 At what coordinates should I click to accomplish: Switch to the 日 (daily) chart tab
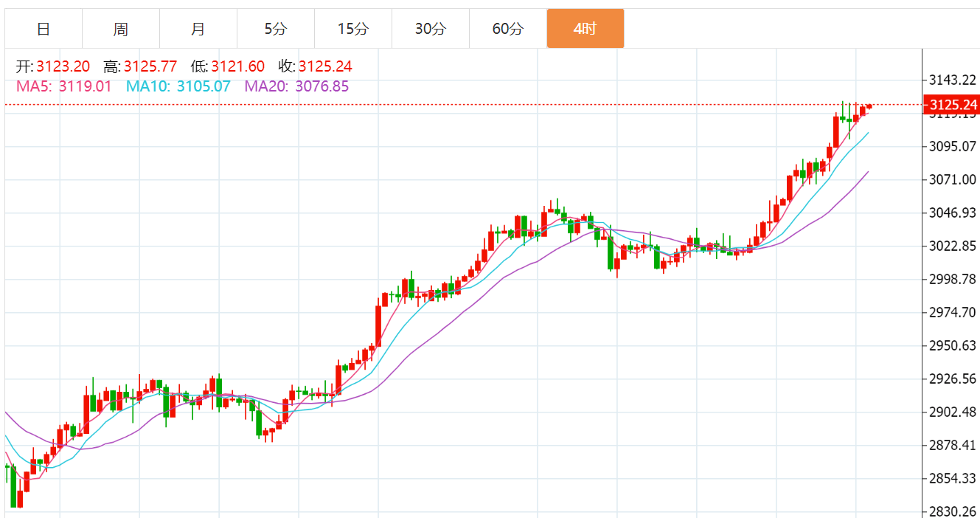click(44, 29)
